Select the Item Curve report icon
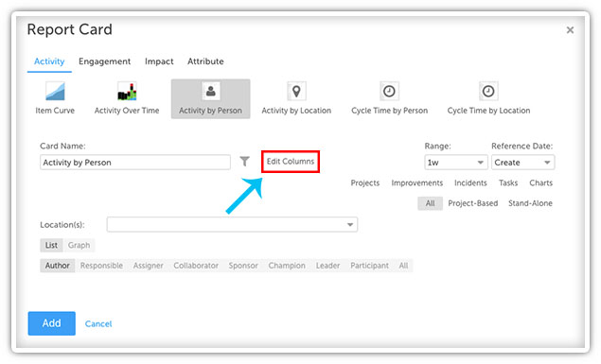The width and height of the screenshot is (601, 364). pyautogui.click(x=55, y=91)
